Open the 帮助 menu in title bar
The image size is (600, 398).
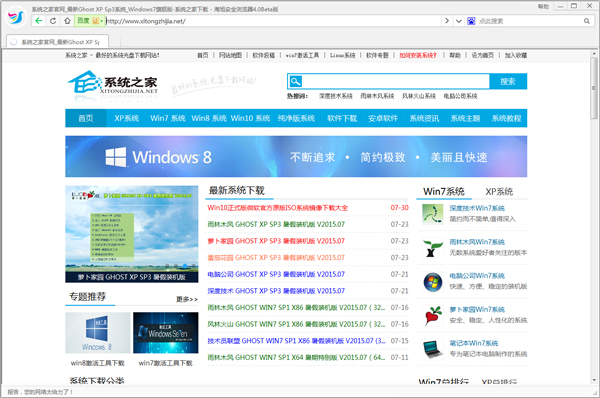click(543, 6)
